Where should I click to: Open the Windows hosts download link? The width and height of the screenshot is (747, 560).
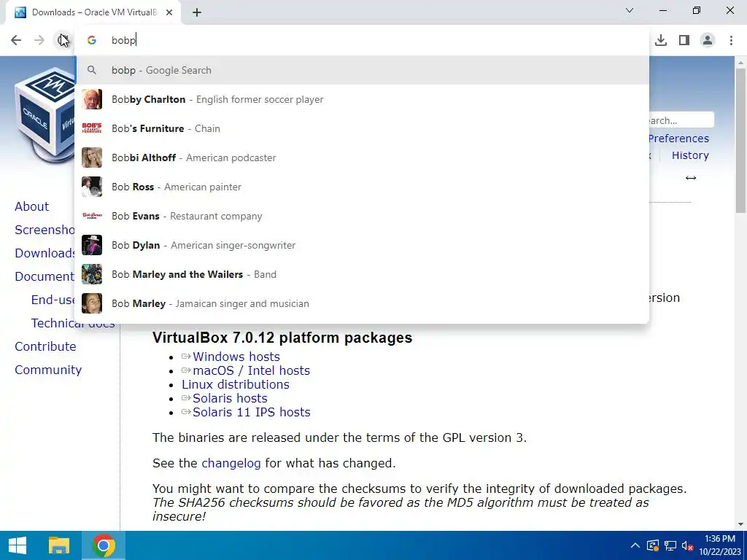pyautogui.click(x=236, y=357)
